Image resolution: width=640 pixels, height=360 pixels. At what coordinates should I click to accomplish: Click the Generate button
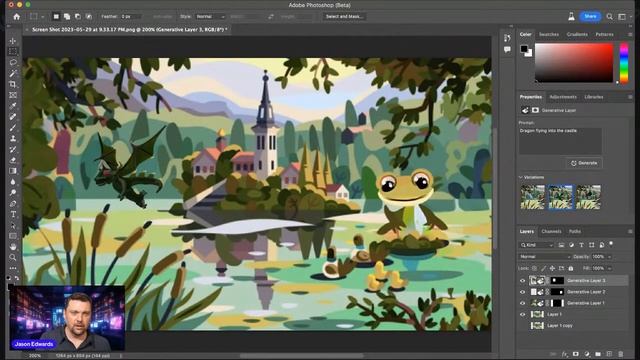tap(584, 163)
